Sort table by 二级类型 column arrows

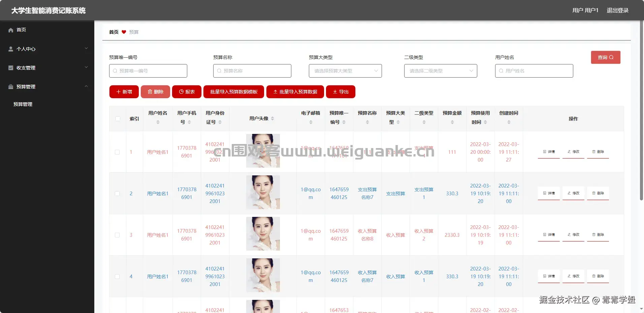click(424, 122)
